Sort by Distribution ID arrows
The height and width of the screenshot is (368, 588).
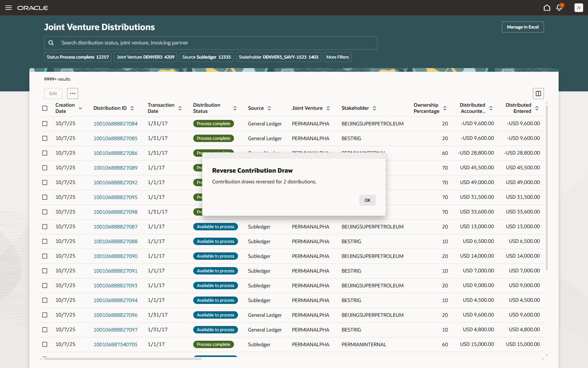pyautogui.click(x=132, y=108)
